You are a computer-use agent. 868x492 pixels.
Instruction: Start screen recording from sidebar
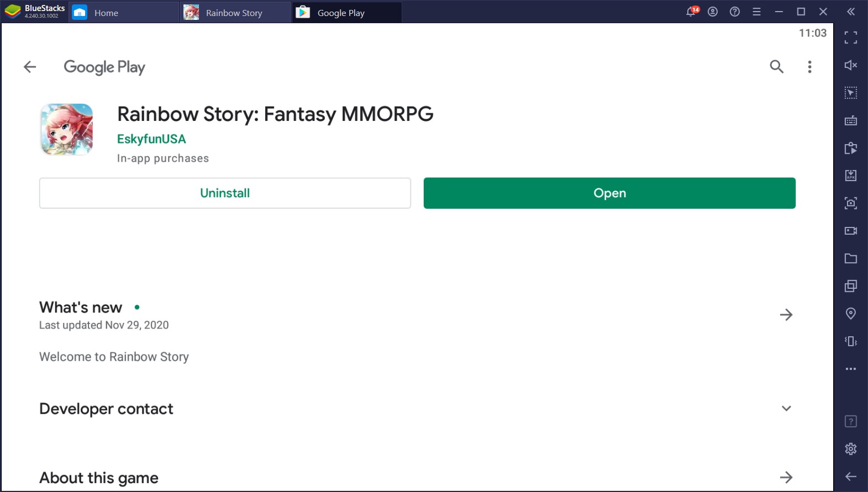[851, 231]
